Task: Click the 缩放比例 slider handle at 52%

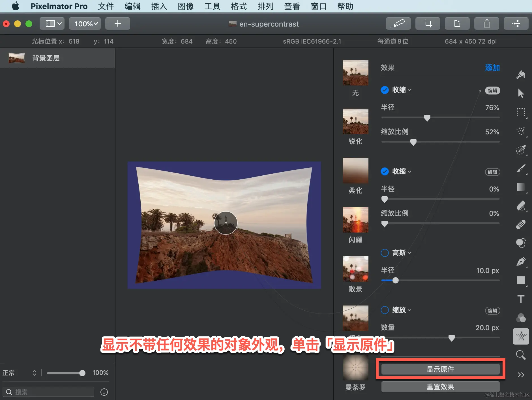Action: click(x=413, y=142)
